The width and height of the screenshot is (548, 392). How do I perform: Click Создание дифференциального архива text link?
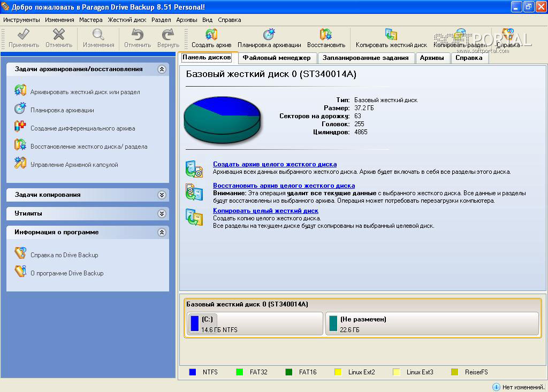83,128
